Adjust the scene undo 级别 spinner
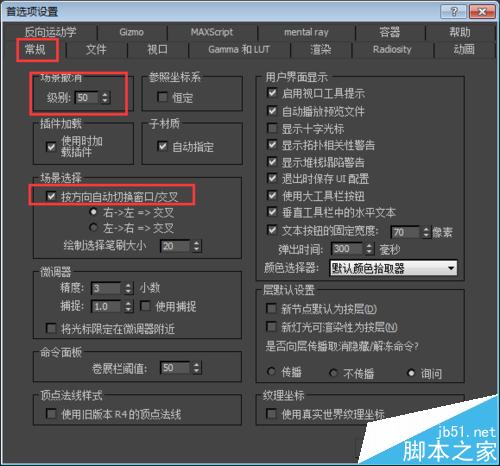 (x=105, y=98)
